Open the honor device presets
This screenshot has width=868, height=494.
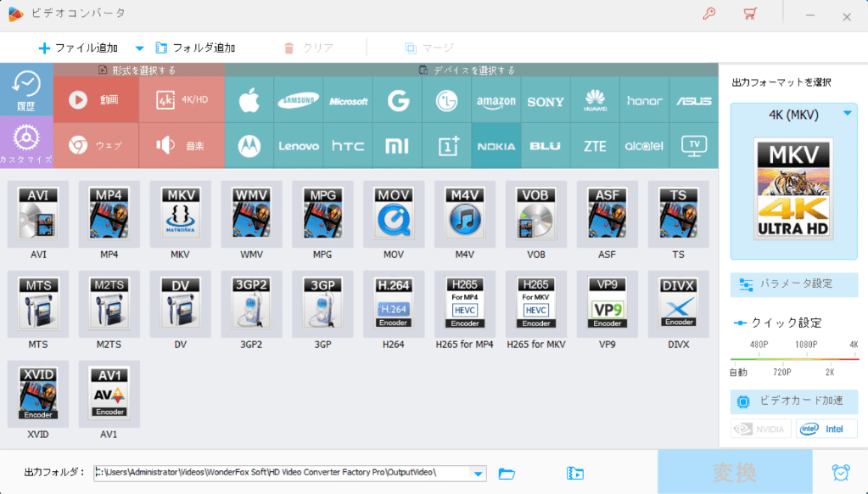644,100
